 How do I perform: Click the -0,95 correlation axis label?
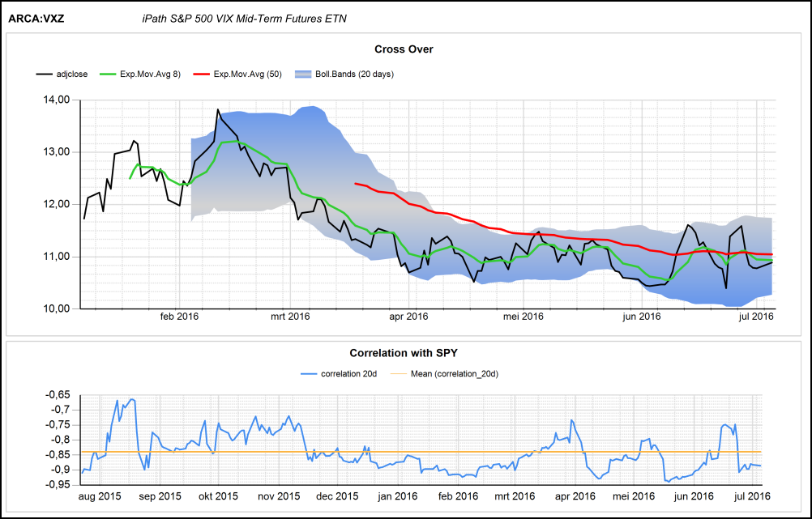pyautogui.click(x=58, y=485)
